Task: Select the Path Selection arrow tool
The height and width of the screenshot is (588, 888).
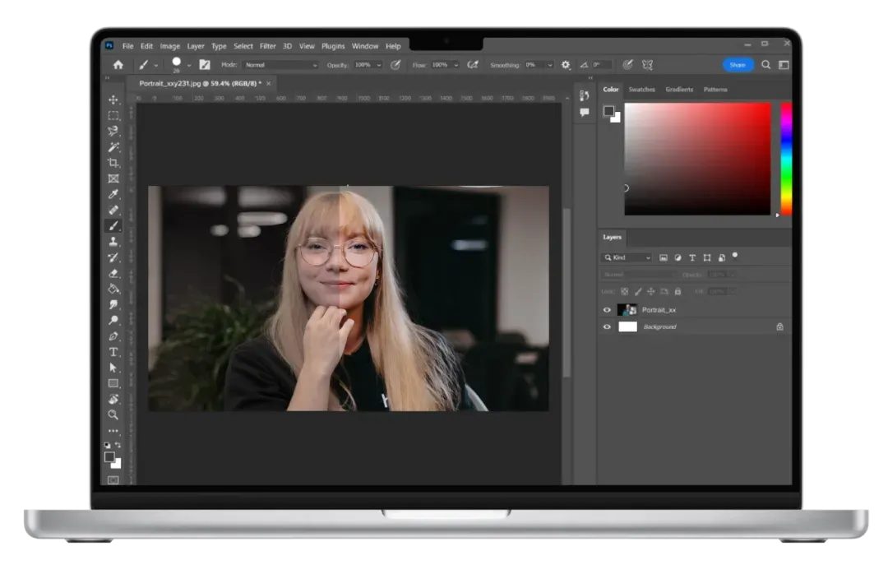Action: click(x=113, y=368)
